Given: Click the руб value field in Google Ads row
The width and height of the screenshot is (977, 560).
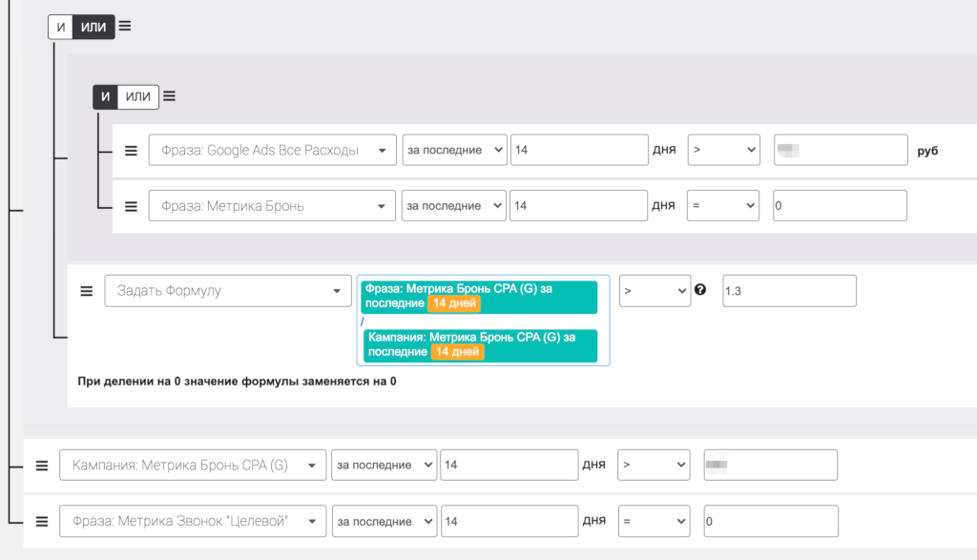Looking at the screenshot, I should pos(841,150).
